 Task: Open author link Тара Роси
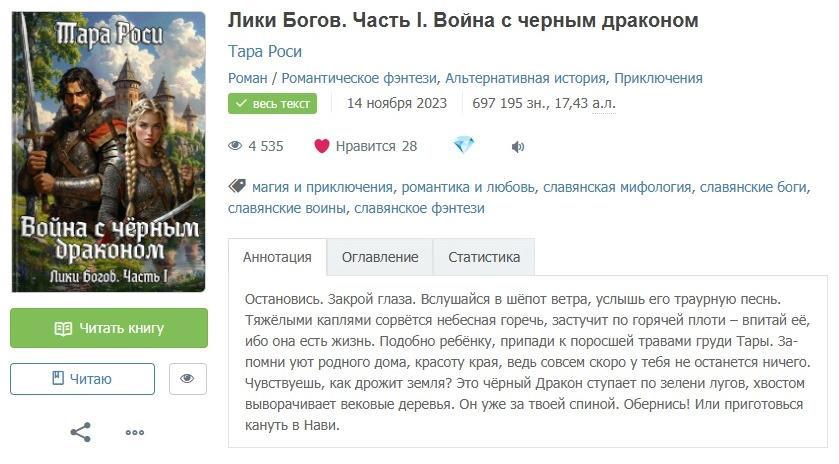coord(265,51)
